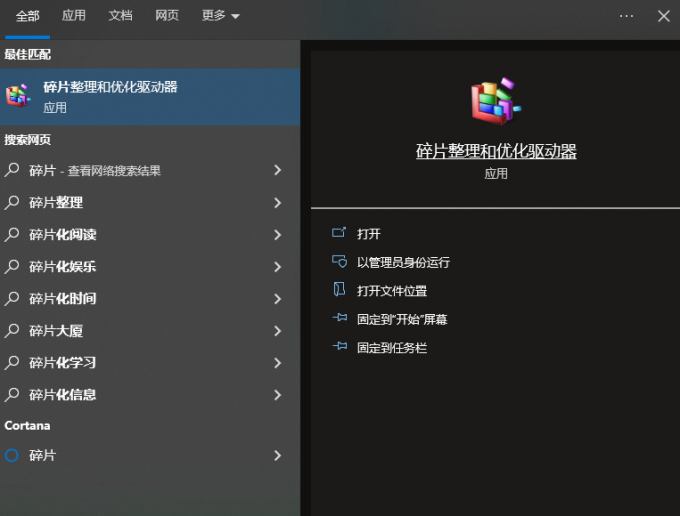Click 打开 to launch the app
The height and width of the screenshot is (516, 680).
pyautogui.click(x=368, y=234)
